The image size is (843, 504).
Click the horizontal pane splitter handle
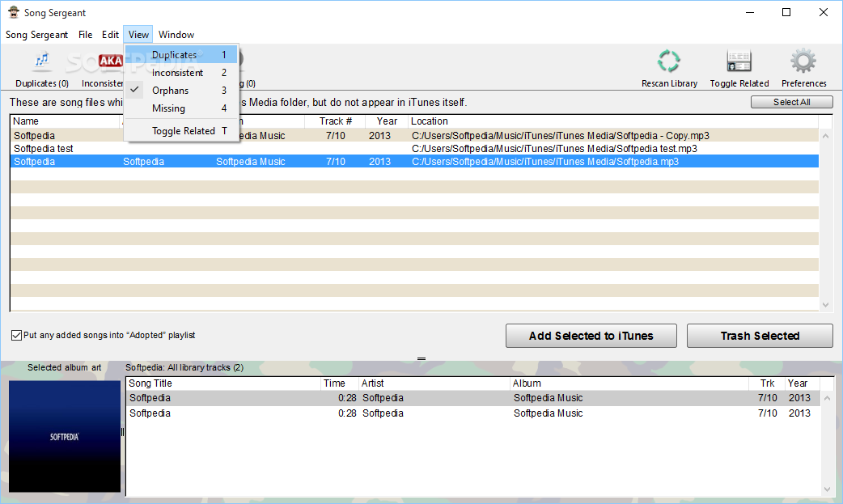pos(421,358)
